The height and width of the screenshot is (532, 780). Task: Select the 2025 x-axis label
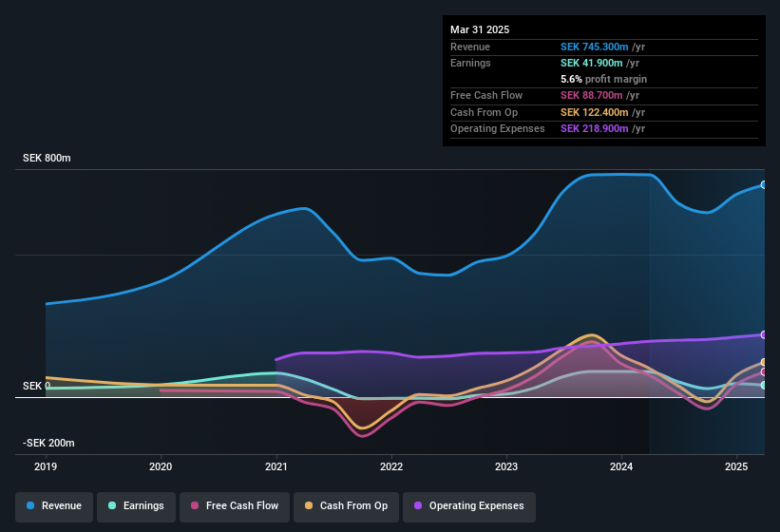pyautogui.click(x=736, y=466)
